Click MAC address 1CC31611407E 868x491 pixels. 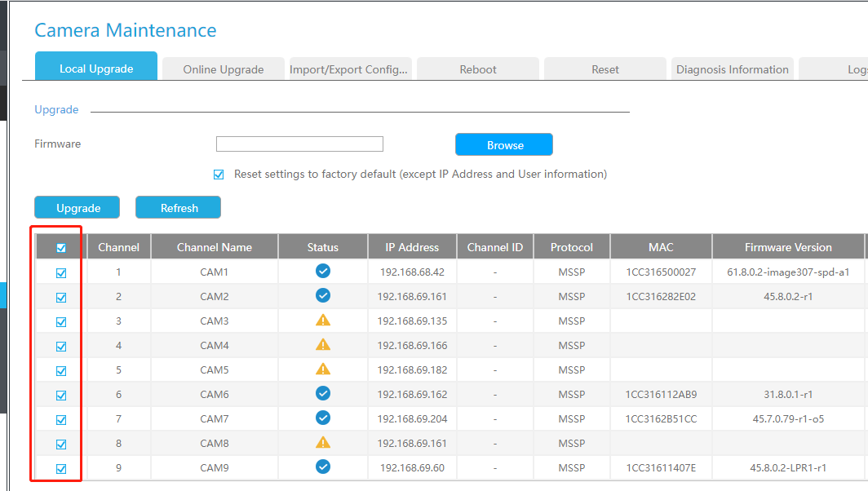(x=661, y=467)
